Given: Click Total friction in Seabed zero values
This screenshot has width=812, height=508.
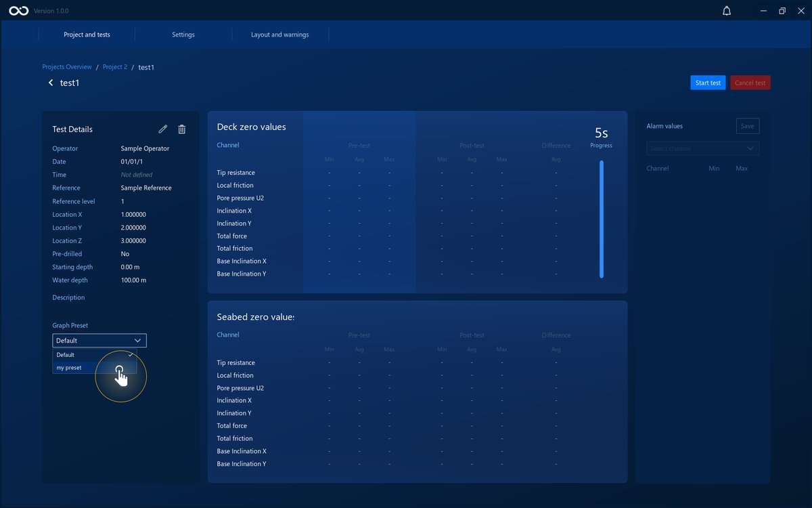Looking at the screenshot, I should click(x=235, y=438).
